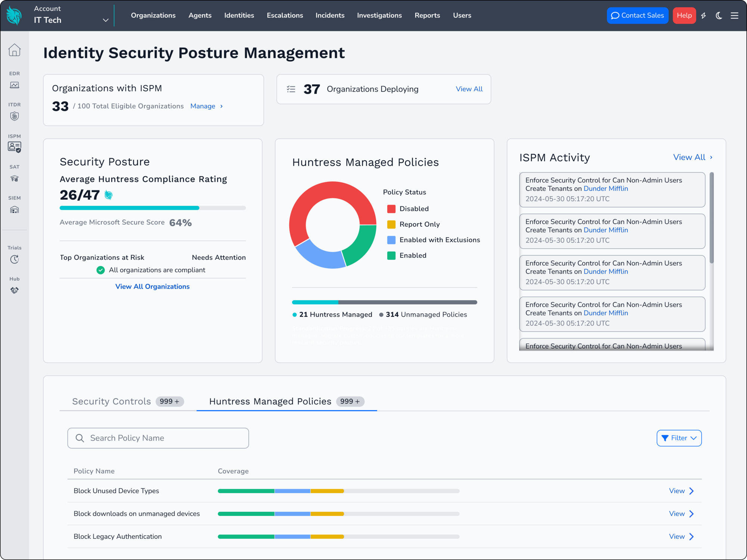Click the checklist icon beside 37
This screenshot has width=747, height=560.
[291, 89]
